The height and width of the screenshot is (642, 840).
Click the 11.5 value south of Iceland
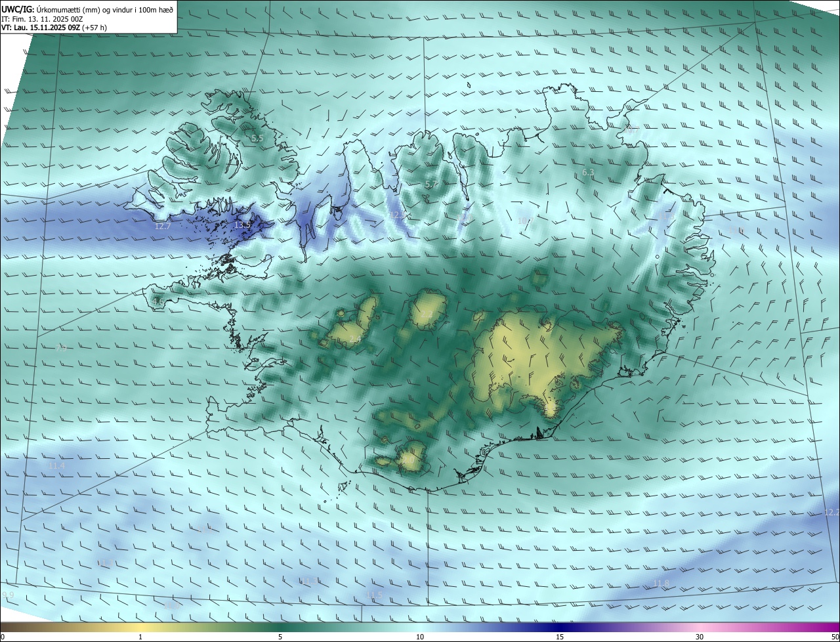[x=373, y=595]
